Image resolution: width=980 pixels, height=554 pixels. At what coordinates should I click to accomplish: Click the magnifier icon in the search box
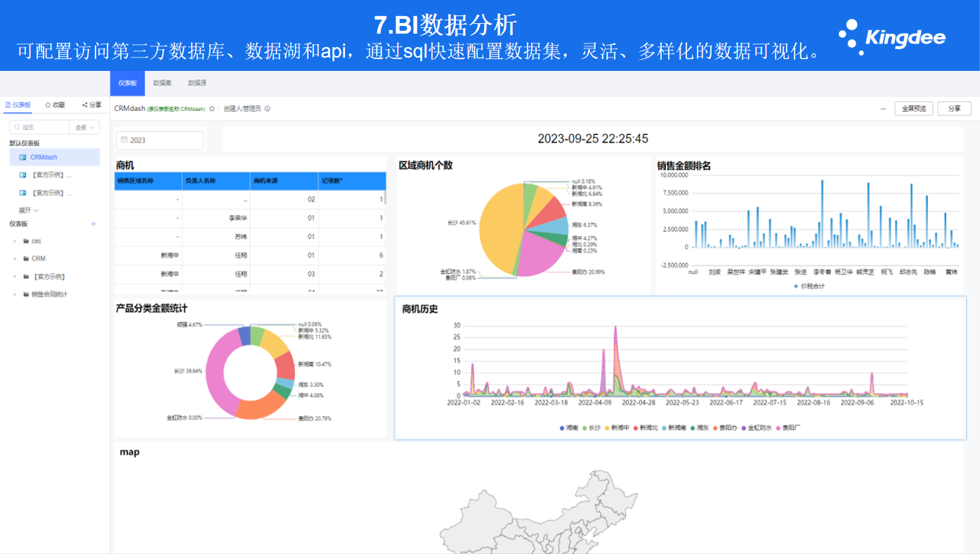(x=17, y=127)
